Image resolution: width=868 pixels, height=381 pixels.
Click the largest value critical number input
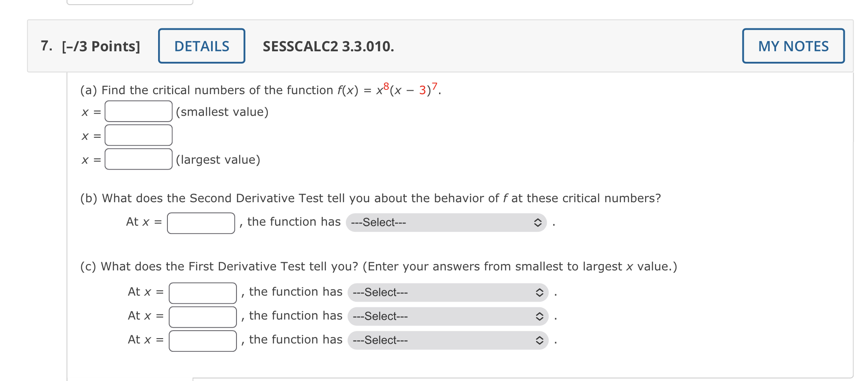tap(138, 159)
